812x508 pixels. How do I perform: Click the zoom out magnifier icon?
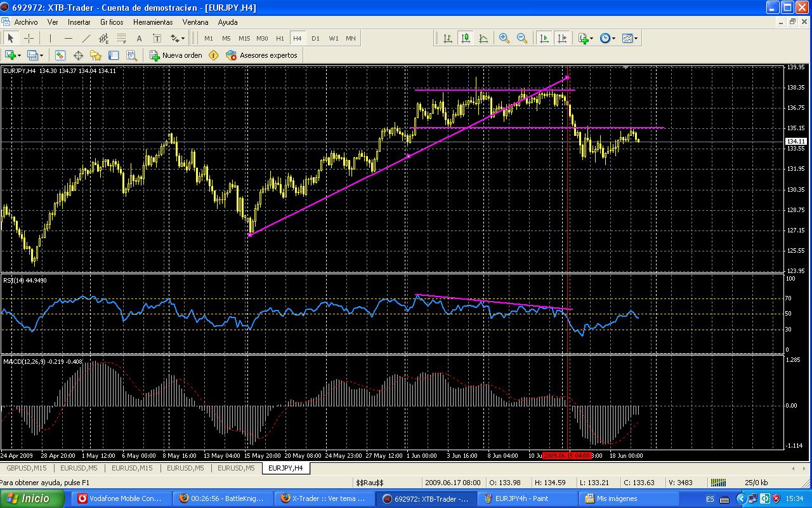522,38
